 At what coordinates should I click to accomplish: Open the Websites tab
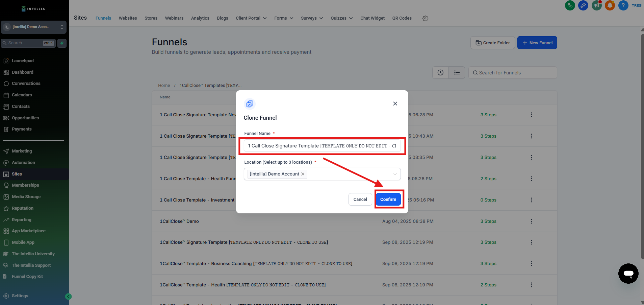[x=128, y=18]
